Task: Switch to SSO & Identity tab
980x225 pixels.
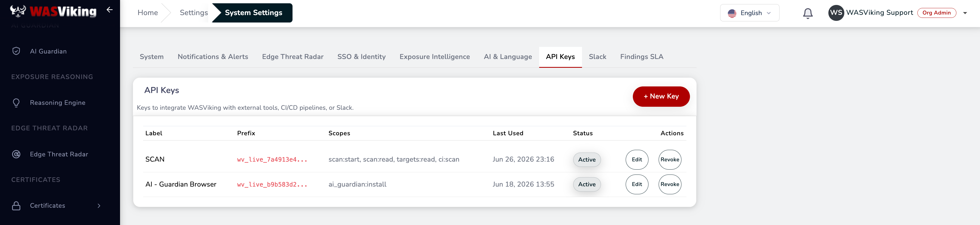Action: click(x=361, y=57)
